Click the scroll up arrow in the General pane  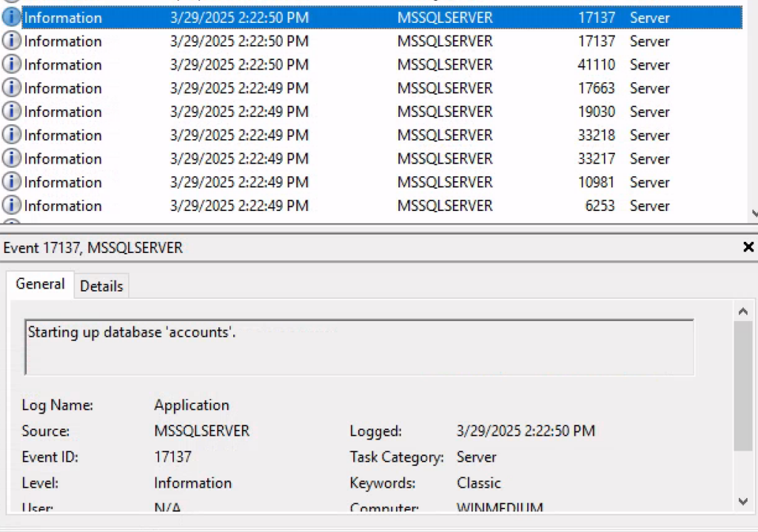coord(744,311)
